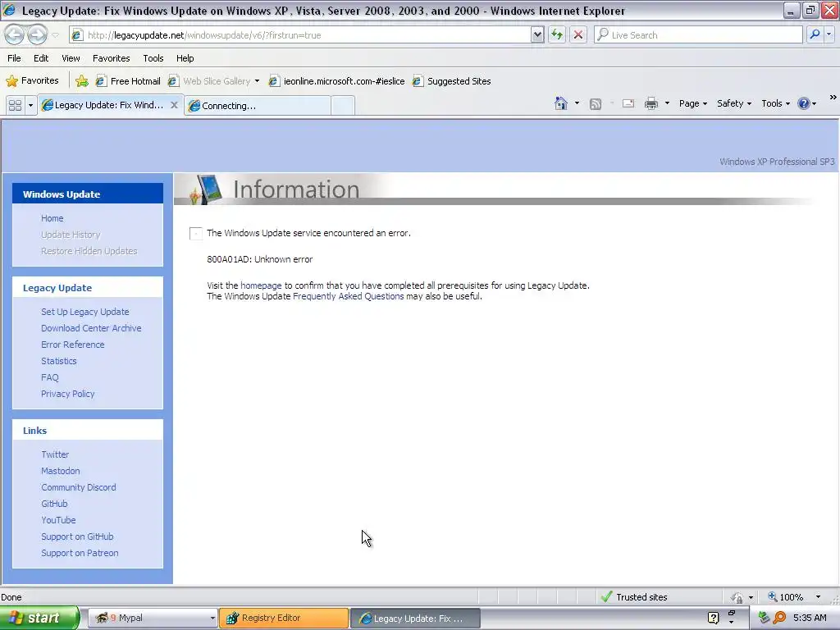840x630 pixels.
Task: Show more command bar items chevron
Action: [x=833, y=98]
